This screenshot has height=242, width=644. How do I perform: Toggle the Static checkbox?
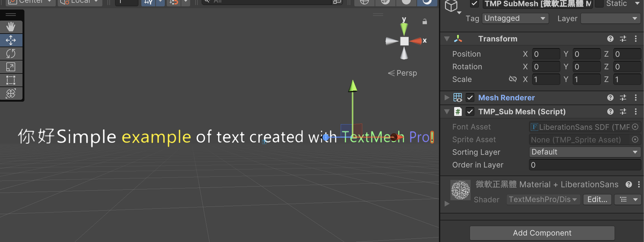tap(599, 4)
